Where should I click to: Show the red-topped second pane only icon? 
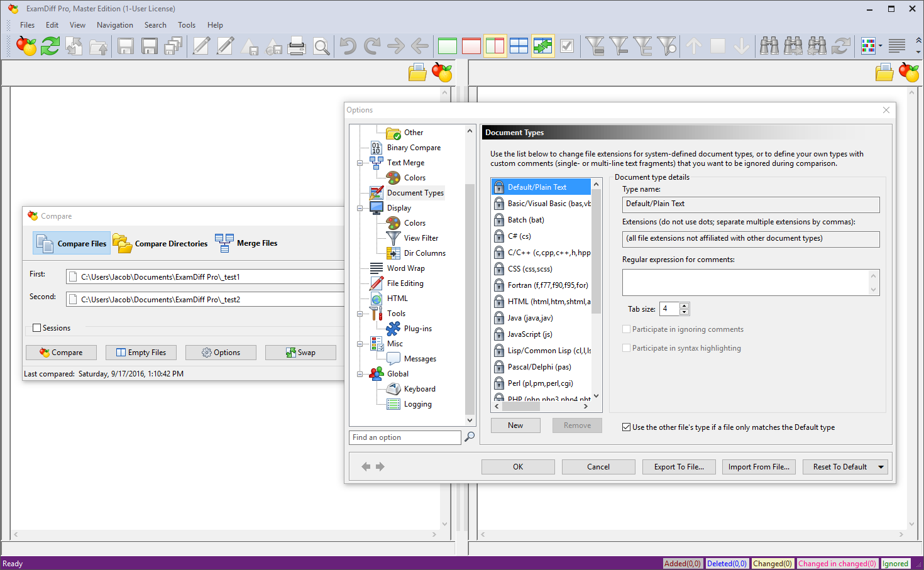click(x=471, y=46)
